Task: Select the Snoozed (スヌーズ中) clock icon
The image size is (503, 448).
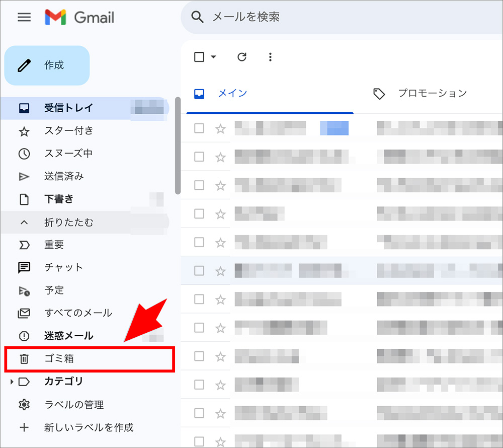Action: [24, 154]
